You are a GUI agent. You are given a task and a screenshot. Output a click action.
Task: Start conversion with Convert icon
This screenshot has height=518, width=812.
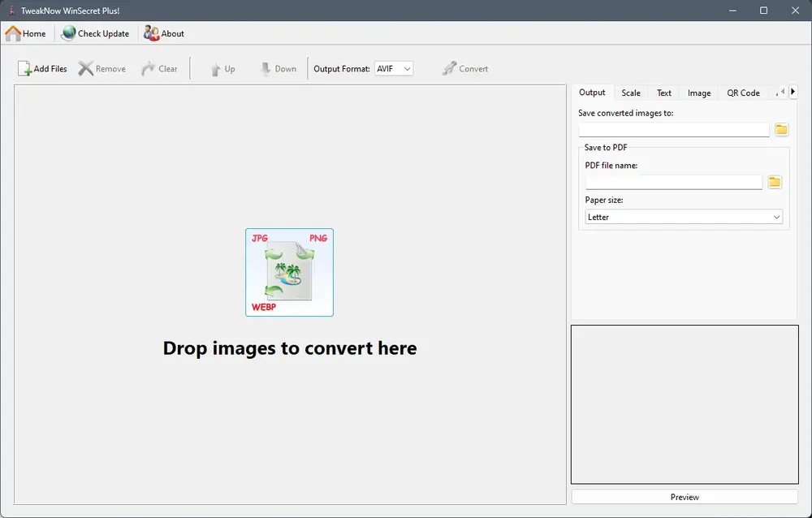[x=449, y=68]
